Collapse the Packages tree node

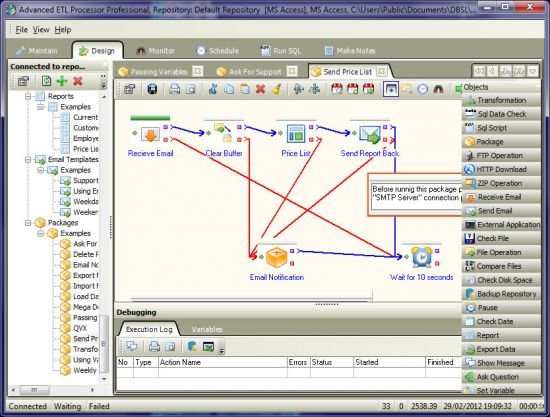click(x=28, y=223)
